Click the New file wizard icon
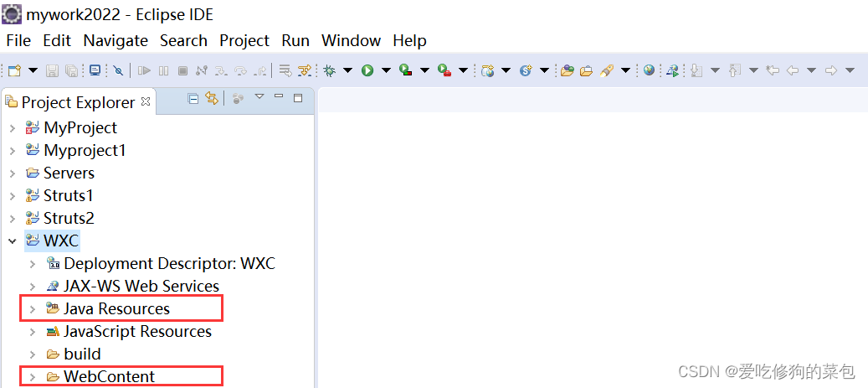 [x=15, y=70]
